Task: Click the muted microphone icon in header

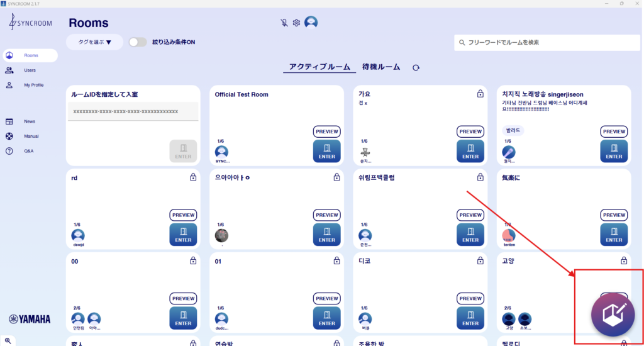Action: coord(284,23)
